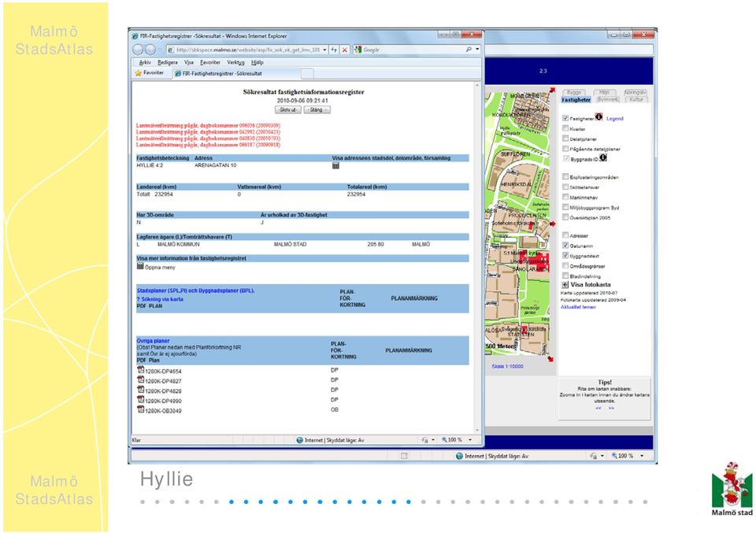Open the address bar URL dropdown
This screenshot has width=756, height=533.
(325, 50)
